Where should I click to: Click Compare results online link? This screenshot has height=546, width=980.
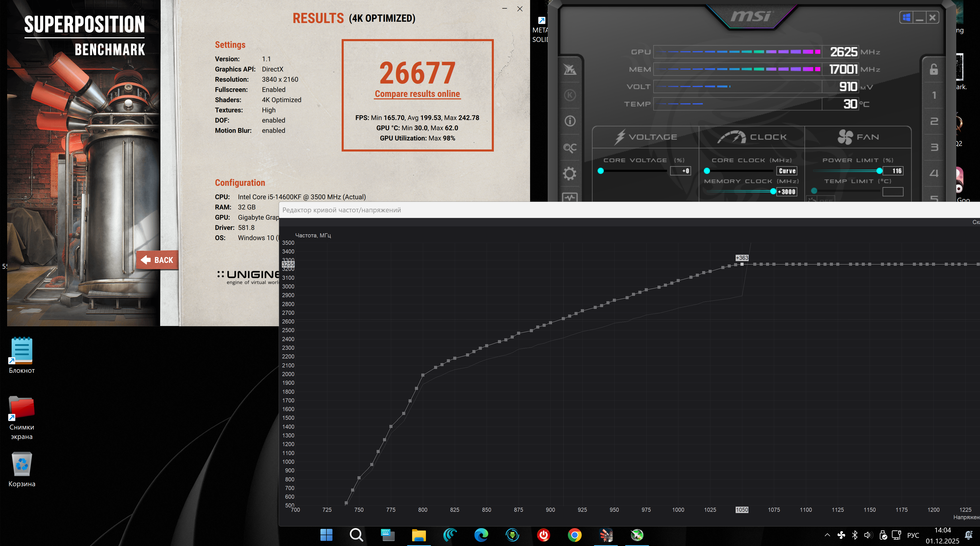coord(417,94)
